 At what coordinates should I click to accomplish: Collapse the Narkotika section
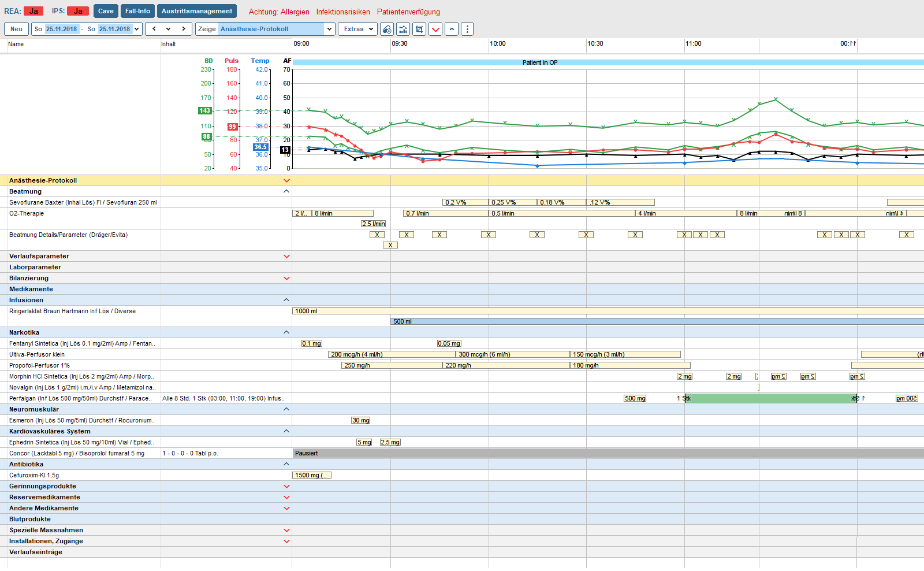pyautogui.click(x=286, y=332)
